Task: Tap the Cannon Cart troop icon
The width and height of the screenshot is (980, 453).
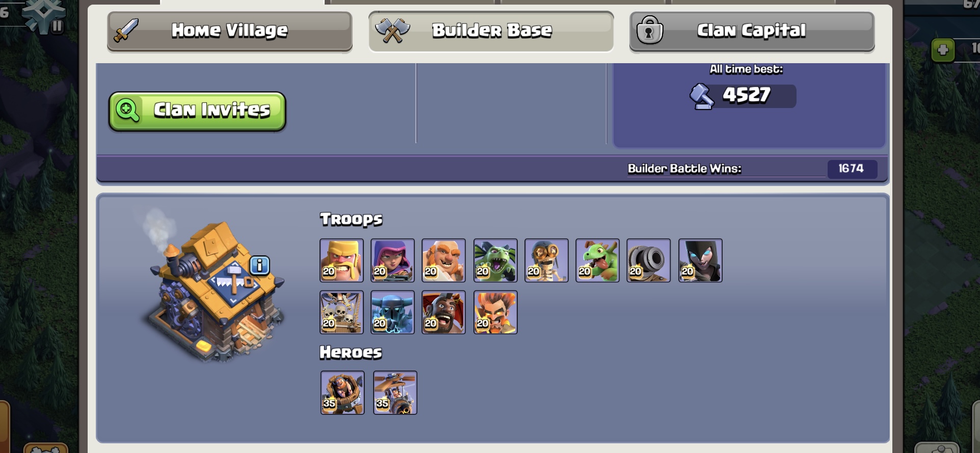Action: point(648,260)
